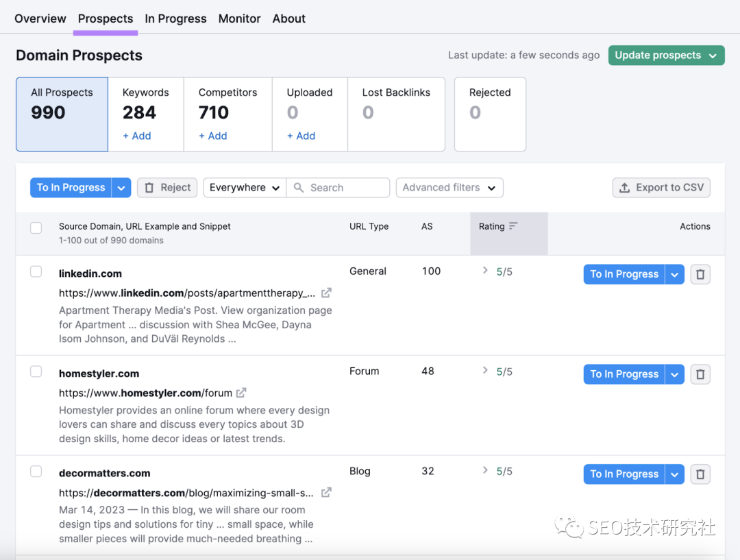The image size is (740, 560).
Task: Click the magnifier icon in Search field
Action: tap(299, 188)
